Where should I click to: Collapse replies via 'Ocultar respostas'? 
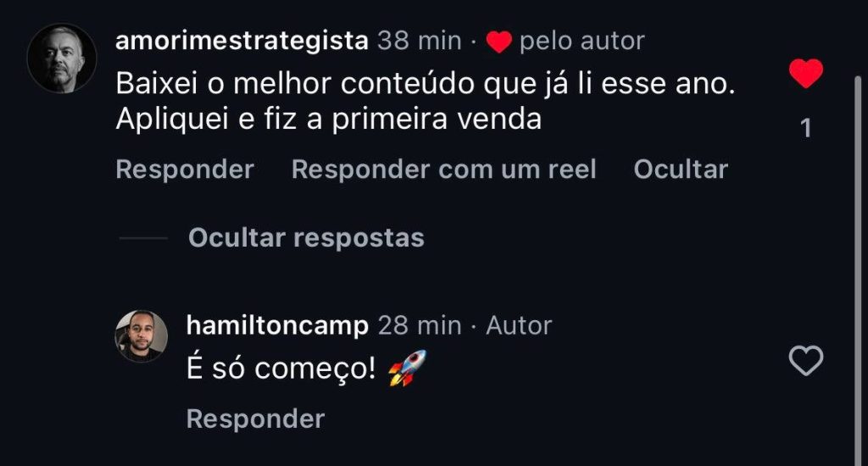pyautogui.click(x=306, y=238)
